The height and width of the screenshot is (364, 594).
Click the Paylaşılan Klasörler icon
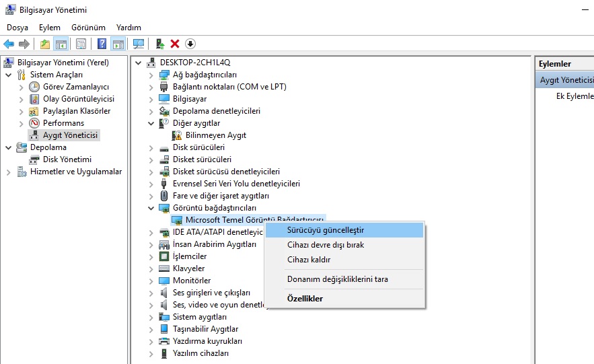[34, 111]
